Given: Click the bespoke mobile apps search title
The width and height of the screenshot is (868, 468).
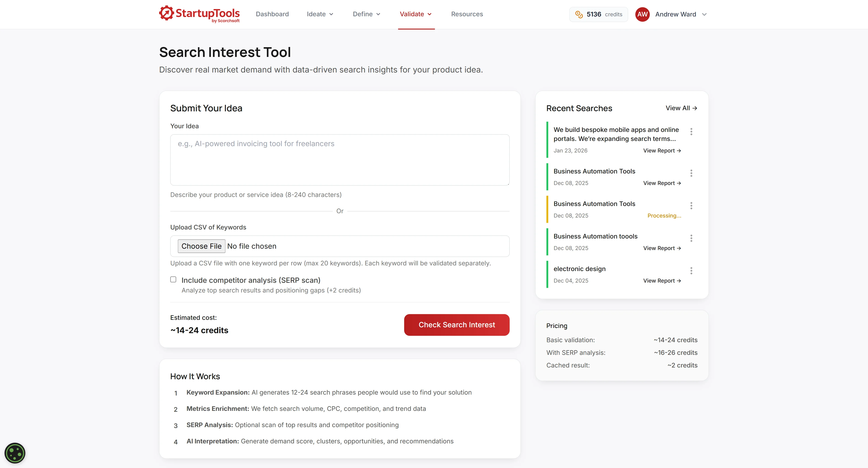Looking at the screenshot, I should [616, 134].
